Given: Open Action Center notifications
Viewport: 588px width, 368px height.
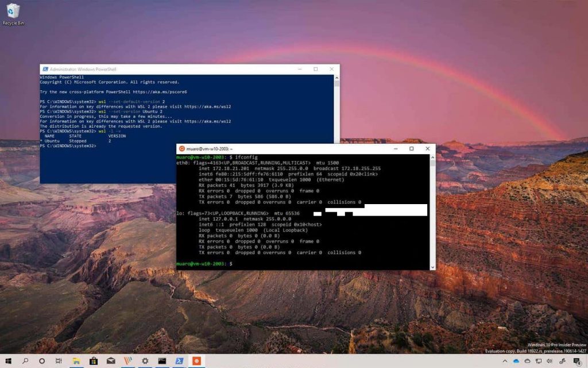Looking at the screenshot, I should coord(577,361).
